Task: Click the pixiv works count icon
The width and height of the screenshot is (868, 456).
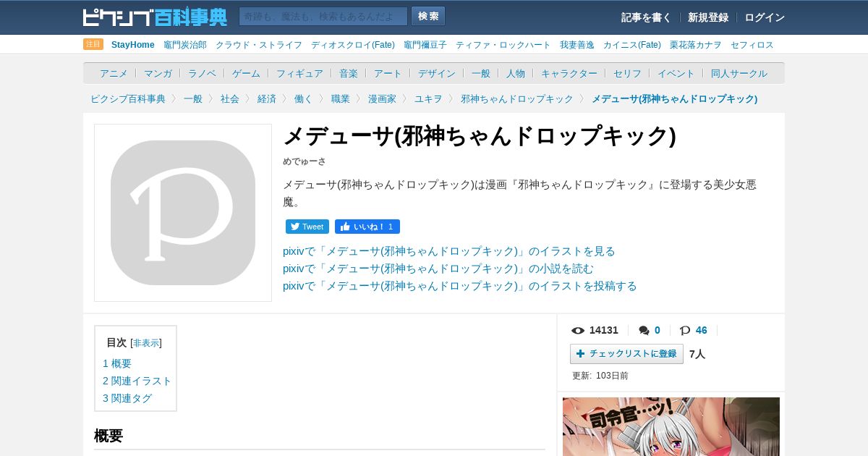Action: pos(685,331)
